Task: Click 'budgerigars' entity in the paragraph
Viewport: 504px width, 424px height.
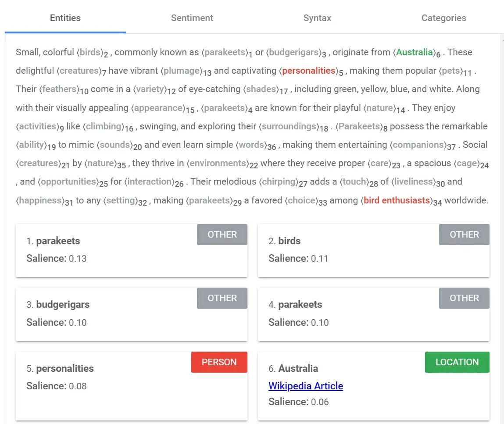Action: coord(293,52)
